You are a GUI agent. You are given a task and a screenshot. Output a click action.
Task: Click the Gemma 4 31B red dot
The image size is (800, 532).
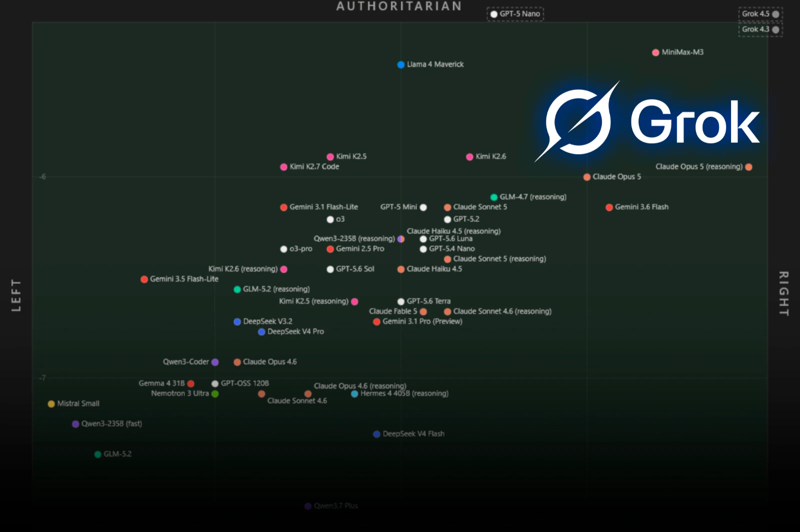click(x=190, y=384)
